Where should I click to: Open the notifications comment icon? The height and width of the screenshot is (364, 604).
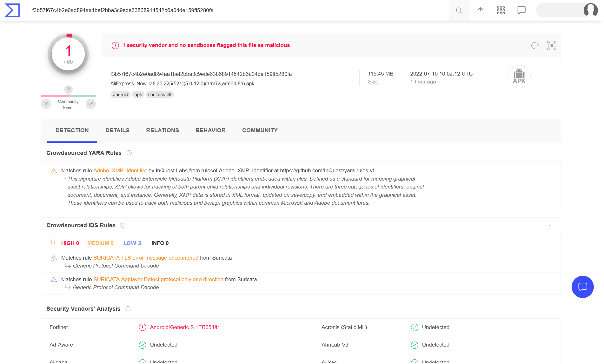coord(521,10)
